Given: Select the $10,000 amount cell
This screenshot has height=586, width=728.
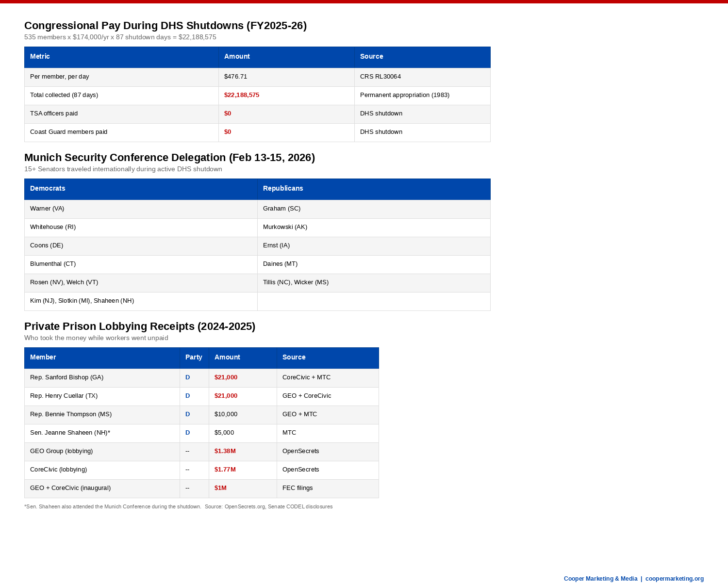Looking at the screenshot, I should [243, 415].
